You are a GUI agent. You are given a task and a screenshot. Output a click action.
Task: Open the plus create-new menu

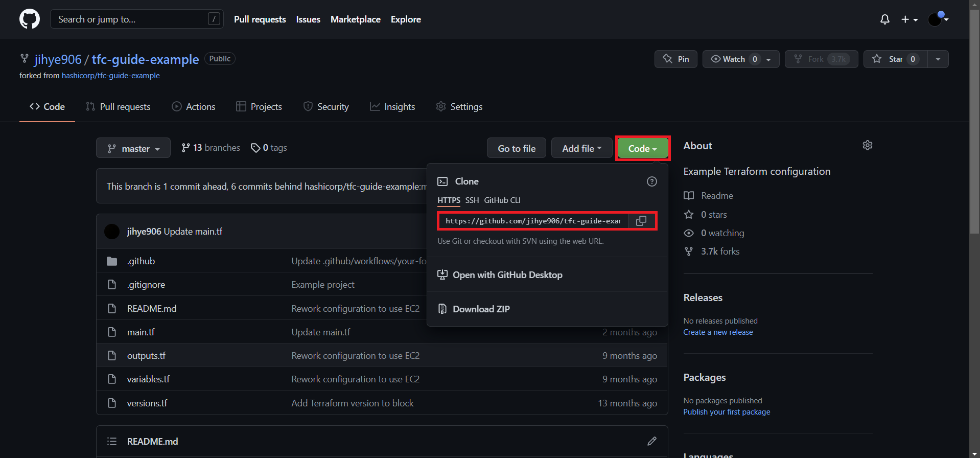click(909, 19)
